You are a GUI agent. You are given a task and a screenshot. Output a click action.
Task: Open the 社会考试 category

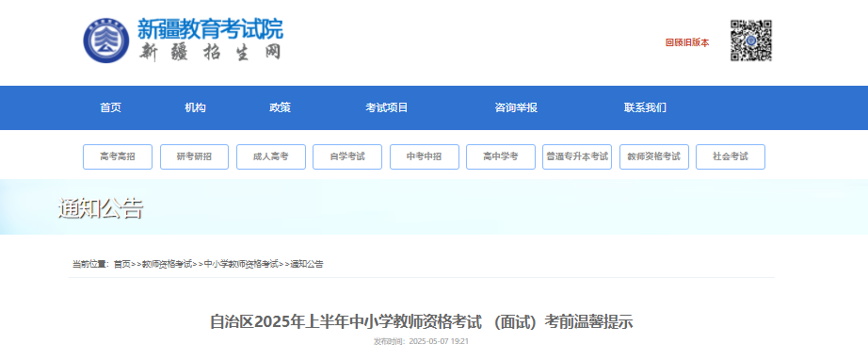731,156
